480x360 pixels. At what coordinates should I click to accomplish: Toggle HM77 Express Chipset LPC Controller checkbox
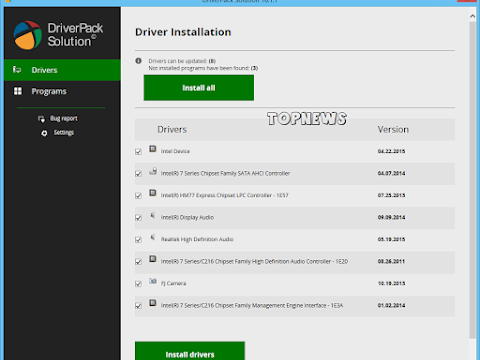click(x=138, y=196)
